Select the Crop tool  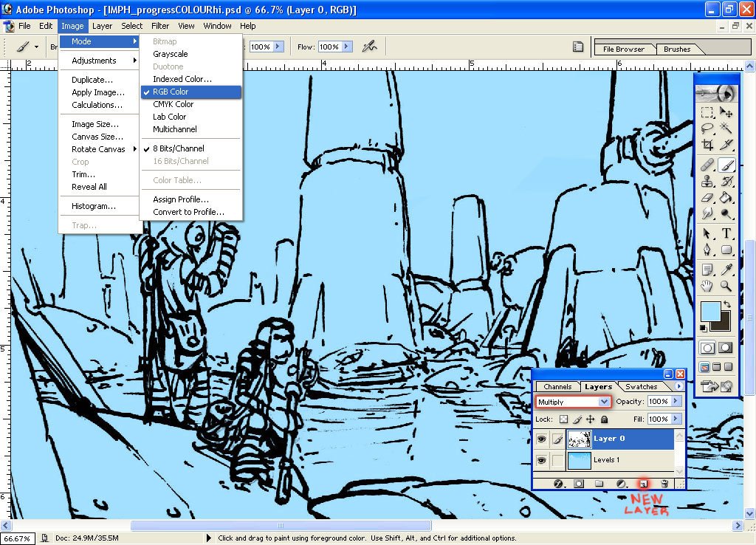click(x=707, y=144)
